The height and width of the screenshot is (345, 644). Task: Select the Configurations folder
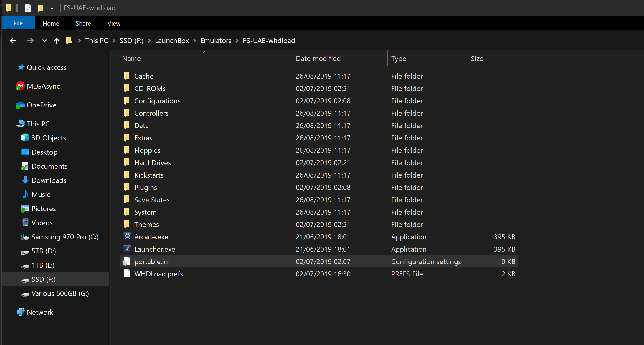(157, 101)
